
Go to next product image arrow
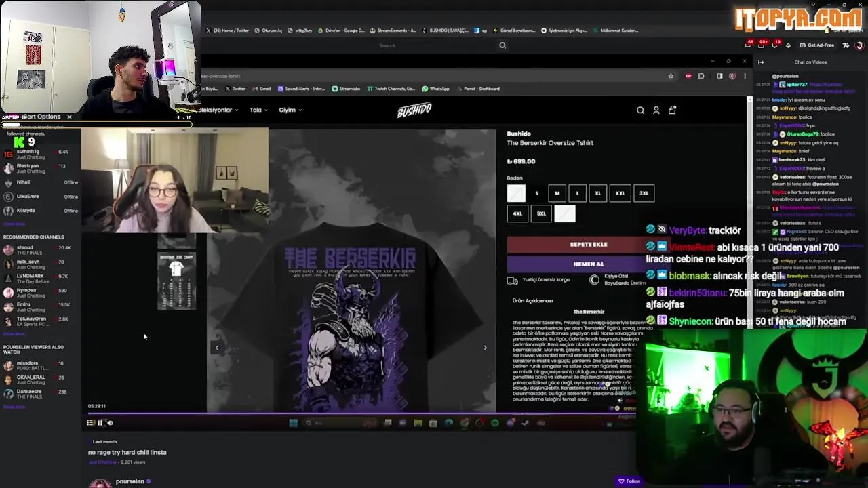tap(485, 348)
